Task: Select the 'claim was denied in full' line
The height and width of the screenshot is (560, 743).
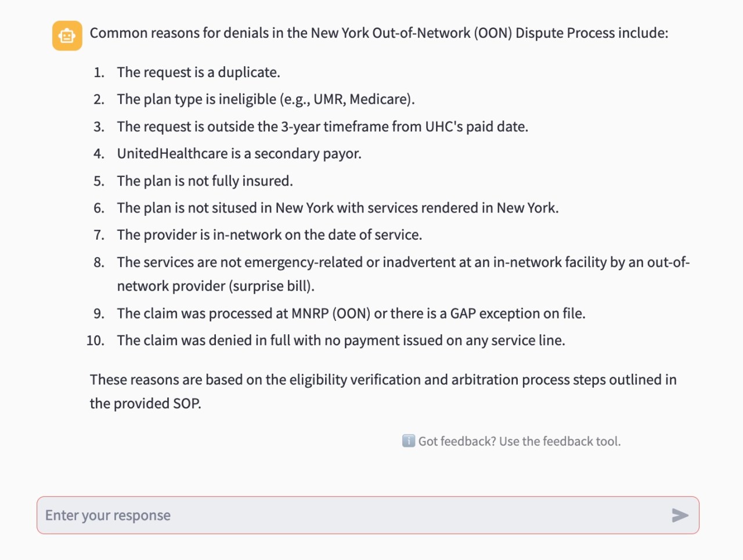Action: pos(341,340)
